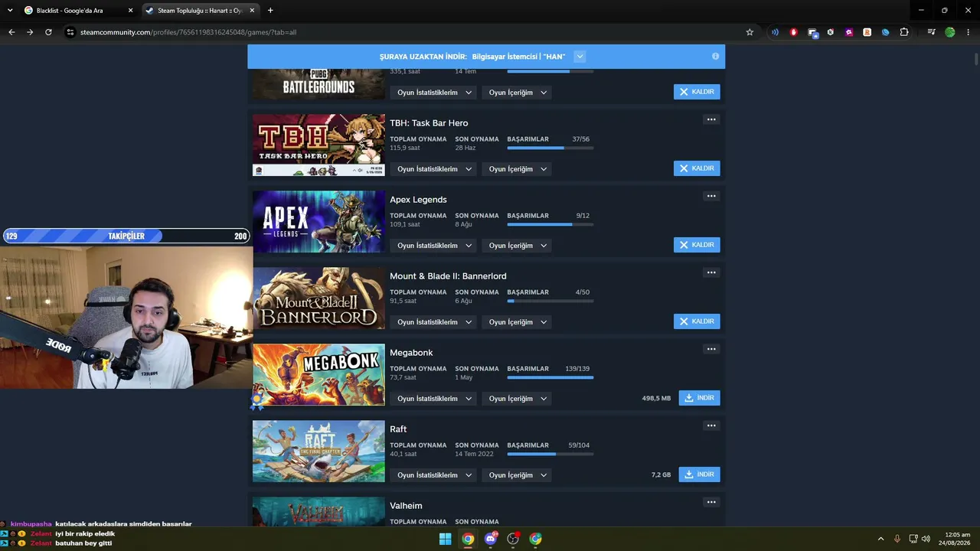
Task: Open the tab search dropdown
Action: click(10, 11)
